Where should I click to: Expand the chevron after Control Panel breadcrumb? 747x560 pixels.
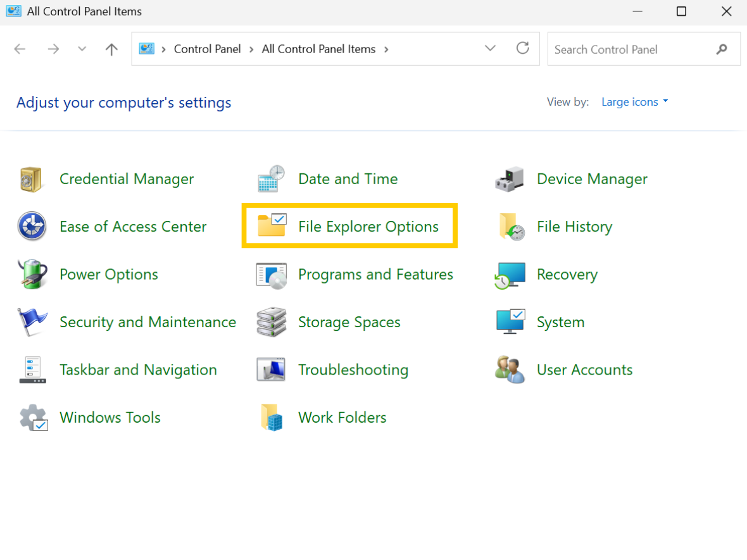coord(251,49)
